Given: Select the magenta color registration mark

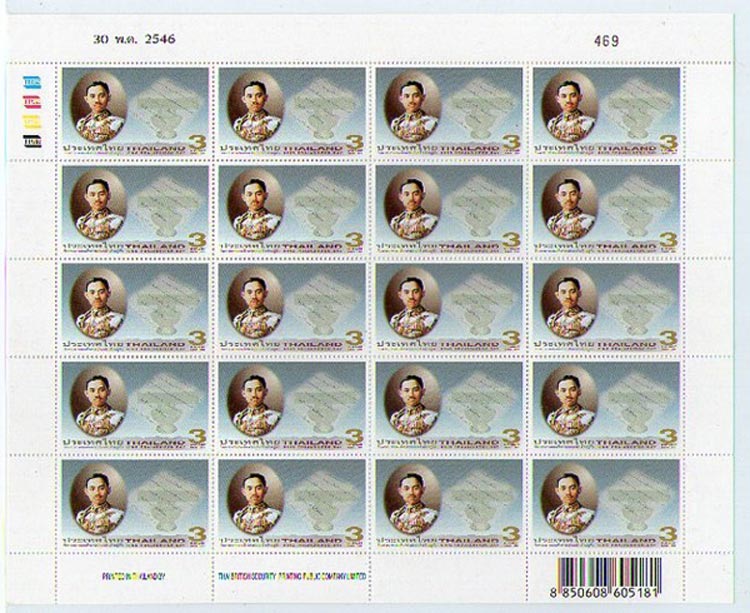Looking at the screenshot, I should point(32,102).
